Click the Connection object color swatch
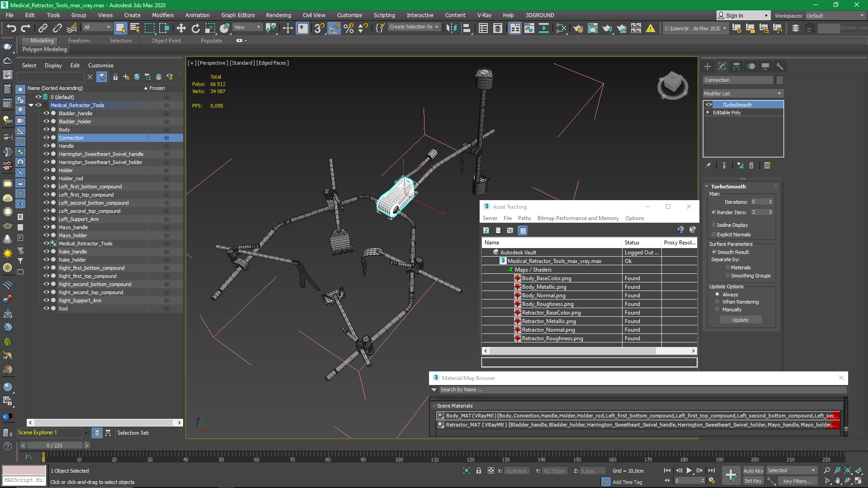868x488 pixels. click(779, 80)
